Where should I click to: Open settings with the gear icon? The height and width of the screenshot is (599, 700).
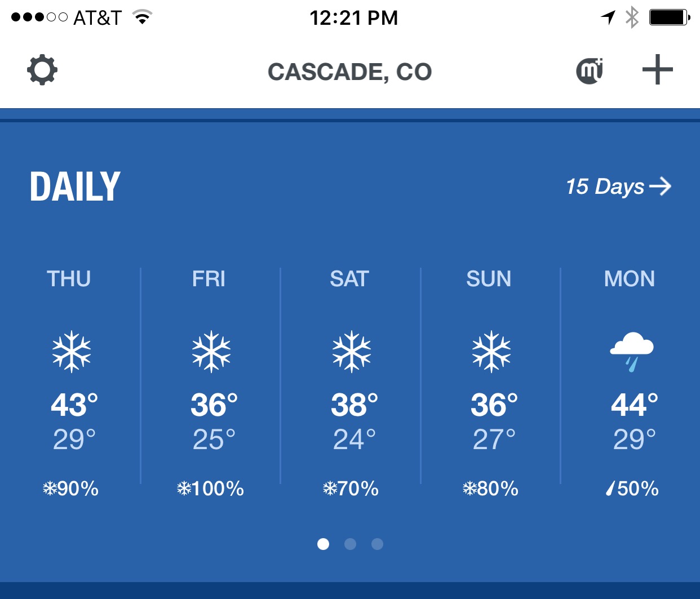coord(42,70)
